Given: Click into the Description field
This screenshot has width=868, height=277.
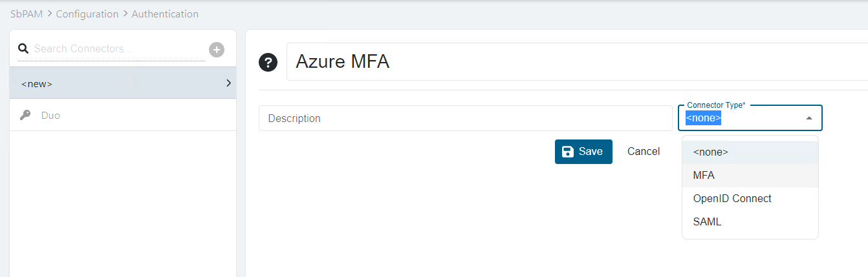Looking at the screenshot, I should [x=465, y=119].
